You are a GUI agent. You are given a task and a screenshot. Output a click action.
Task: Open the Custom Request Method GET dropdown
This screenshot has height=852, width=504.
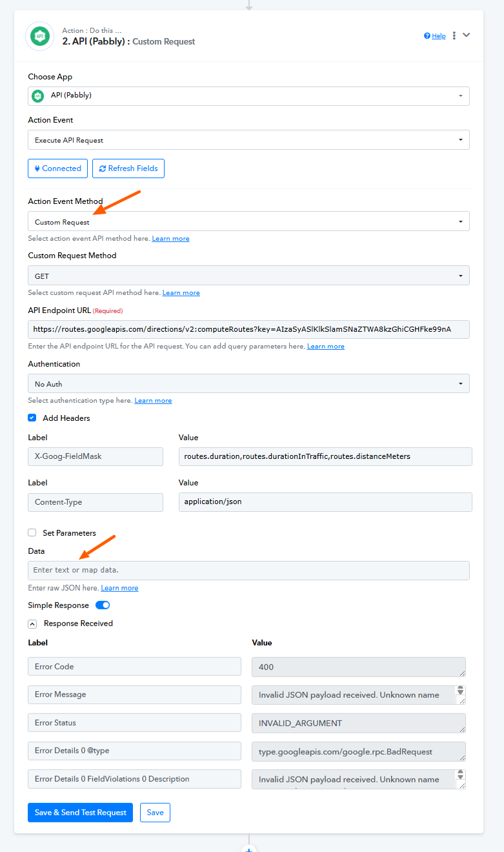(x=248, y=276)
